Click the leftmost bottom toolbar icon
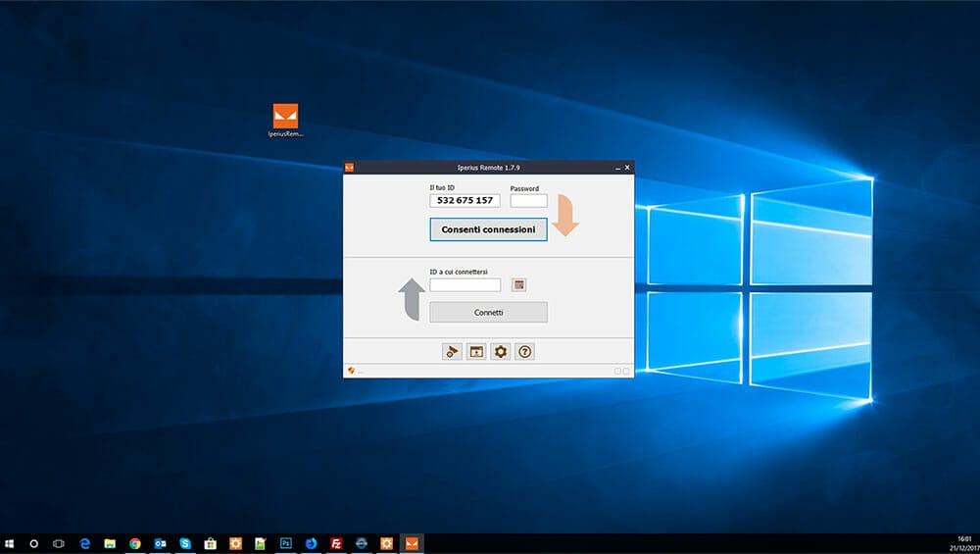This screenshot has width=980, height=554. point(452,351)
